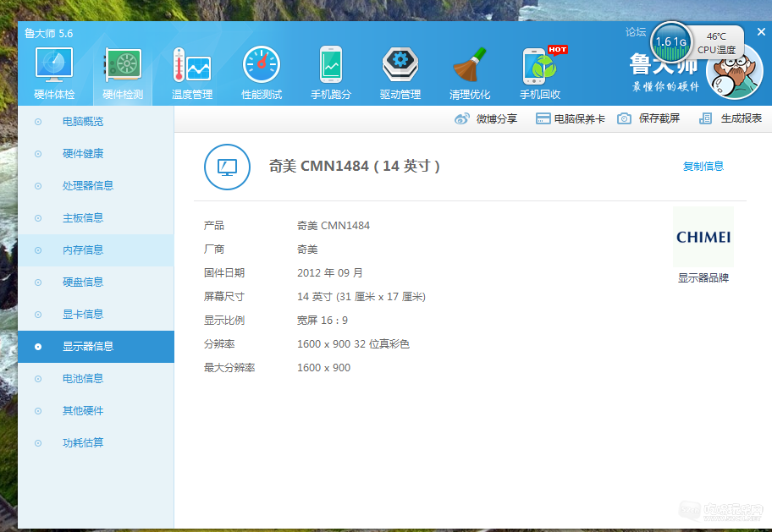
Task: Close the 鲁大师 window
Action: point(761,32)
